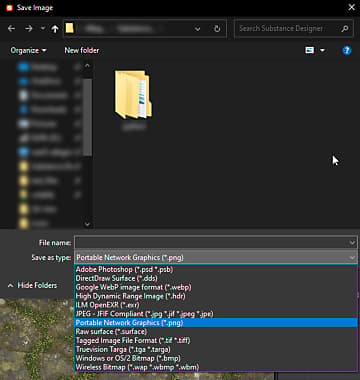This screenshot has width=360, height=380.
Task: Choose ILM OpenEXR (*.exr) format
Action: tap(216, 305)
